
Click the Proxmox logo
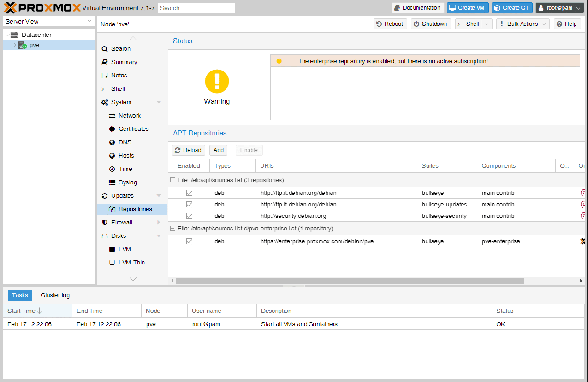pyautogui.click(x=42, y=8)
